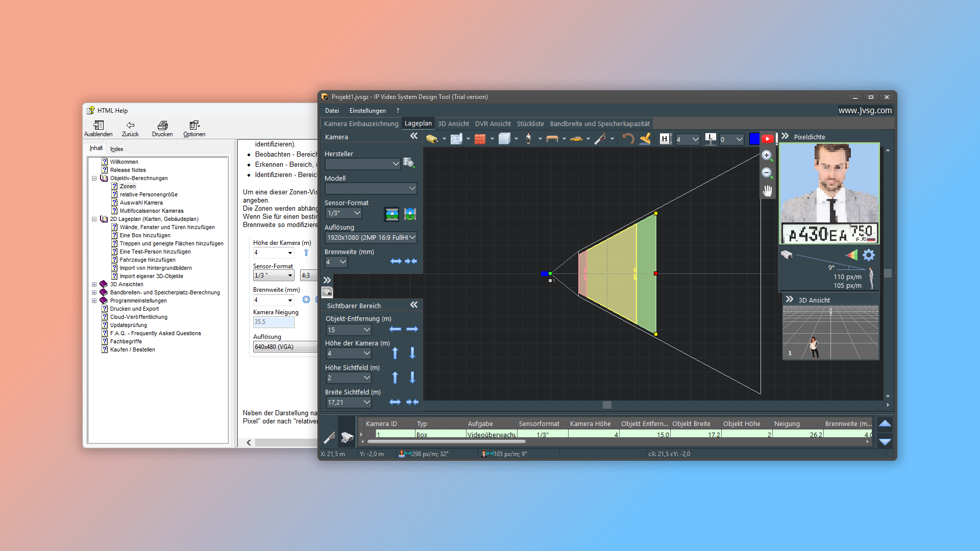
Task: Expand the 3D Ansichten tree node
Action: pyautogui.click(x=94, y=284)
